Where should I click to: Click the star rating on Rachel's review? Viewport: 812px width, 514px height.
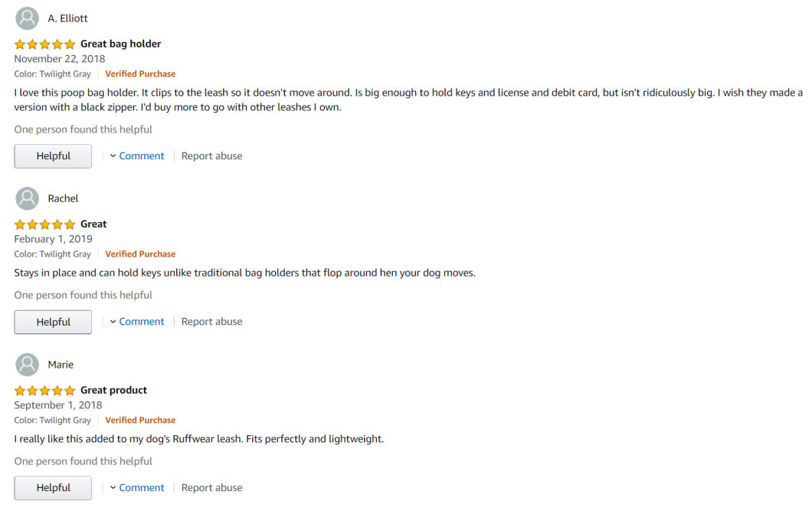[44, 224]
